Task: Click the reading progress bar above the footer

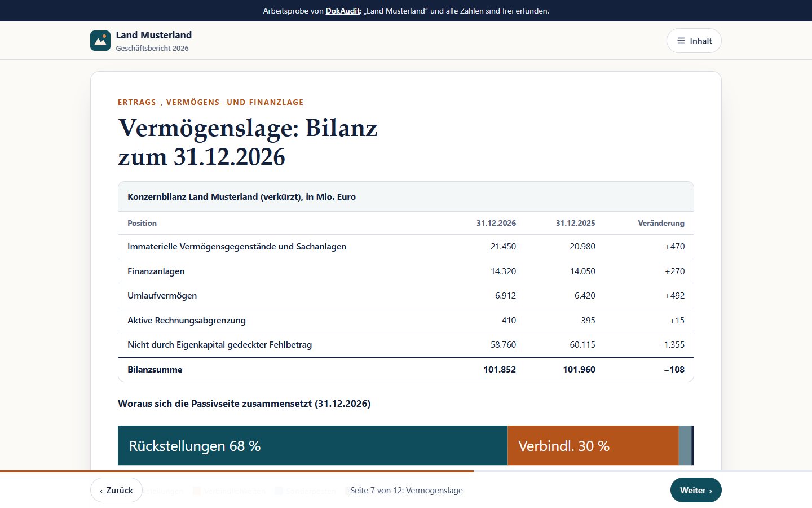Action: click(406, 471)
